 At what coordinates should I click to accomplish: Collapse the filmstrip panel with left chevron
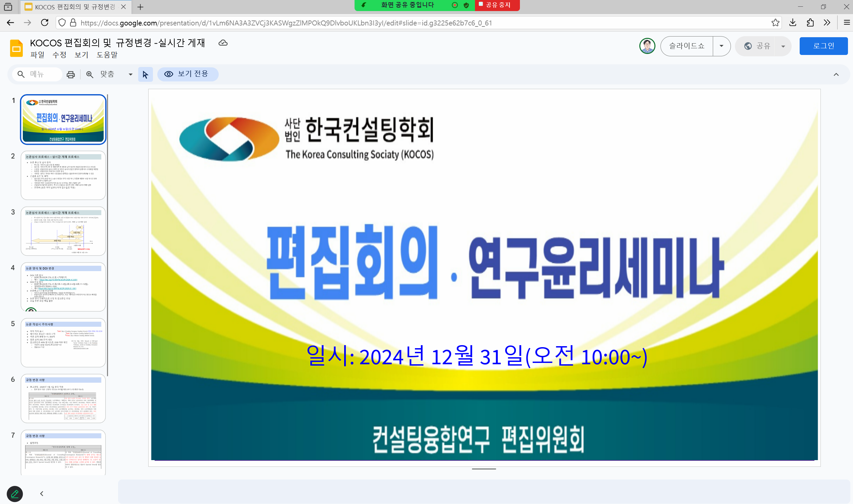tap(42, 494)
